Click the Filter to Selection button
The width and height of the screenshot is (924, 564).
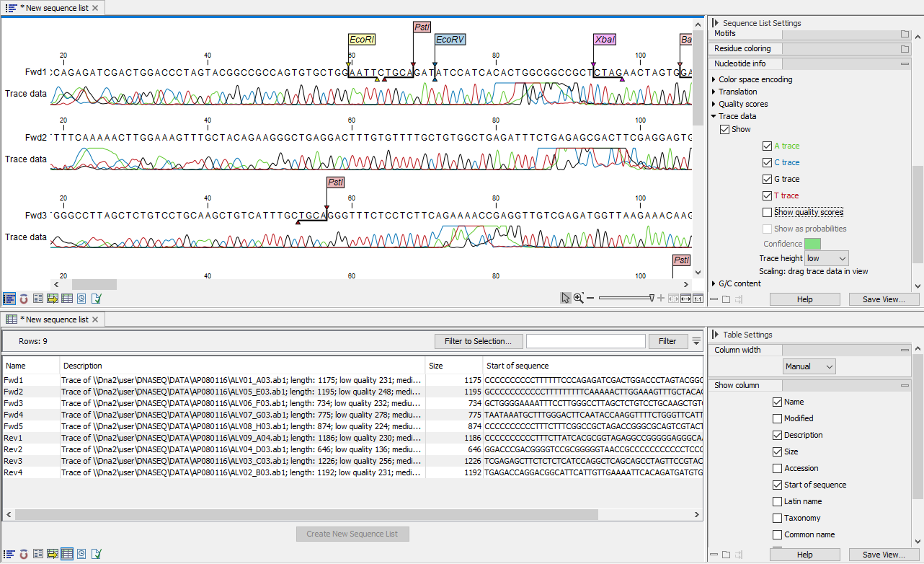coord(478,341)
